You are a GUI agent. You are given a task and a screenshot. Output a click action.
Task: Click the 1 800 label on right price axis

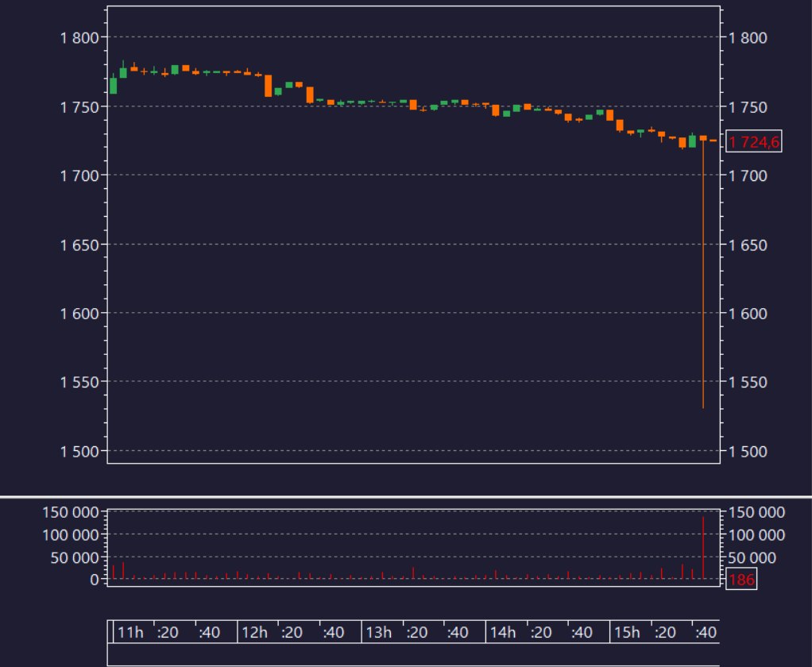[x=748, y=38]
